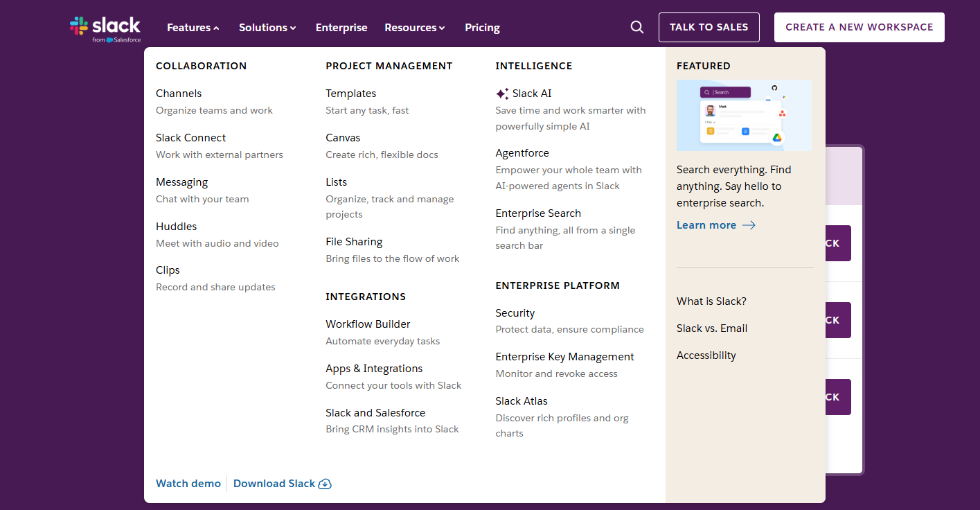Image resolution: width=980 pixels, height=510 pixels.
Task: Click 'Protect data, ensure compliance' text
Action: (x=570, y=330)
